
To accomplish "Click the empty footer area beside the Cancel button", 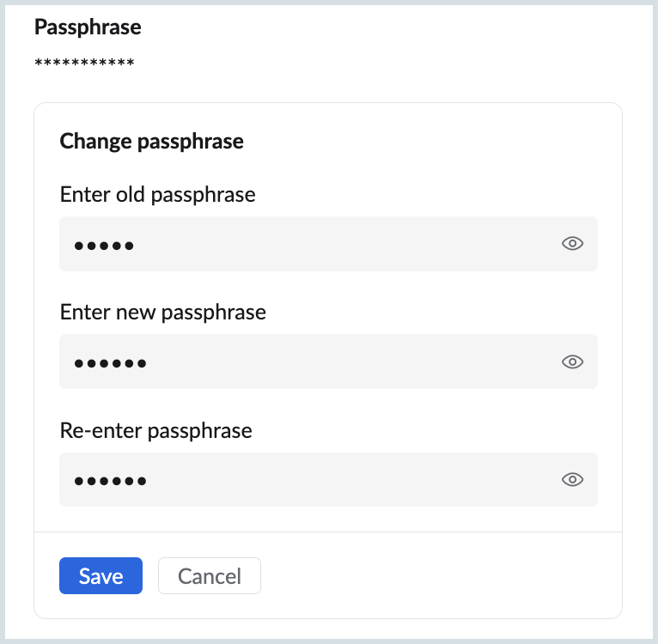I will pos(430,576).
